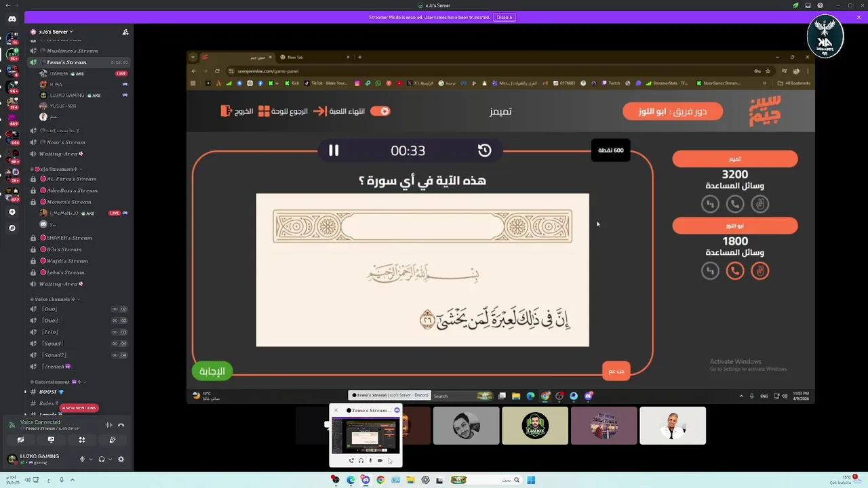This screenshot has height=488, width=868.
Task: Open the soundboard icon in voice panel
Action: coord(112,440)
